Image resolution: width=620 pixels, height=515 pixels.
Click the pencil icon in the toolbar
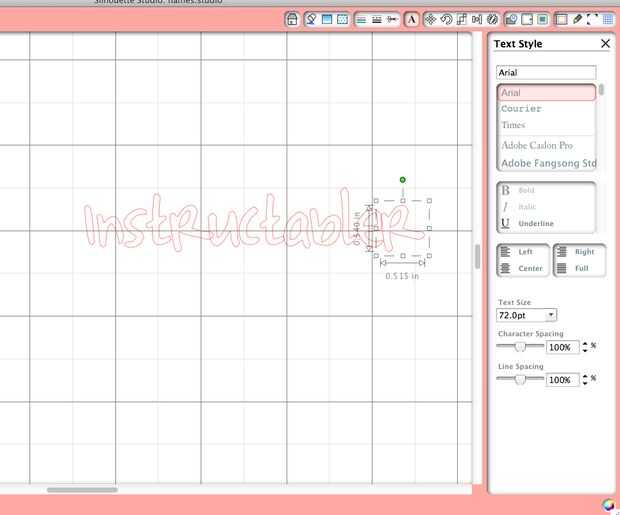coord(577,19)
